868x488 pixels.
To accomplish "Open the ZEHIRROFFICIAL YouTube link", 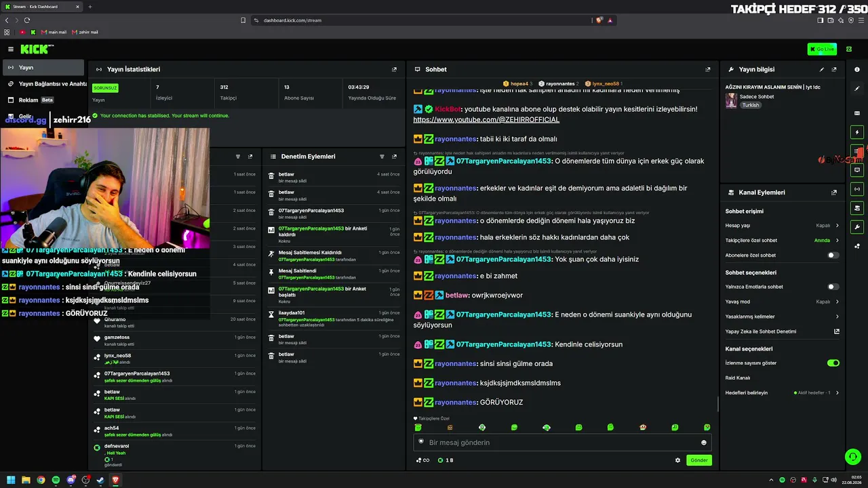I will [486, 120].
